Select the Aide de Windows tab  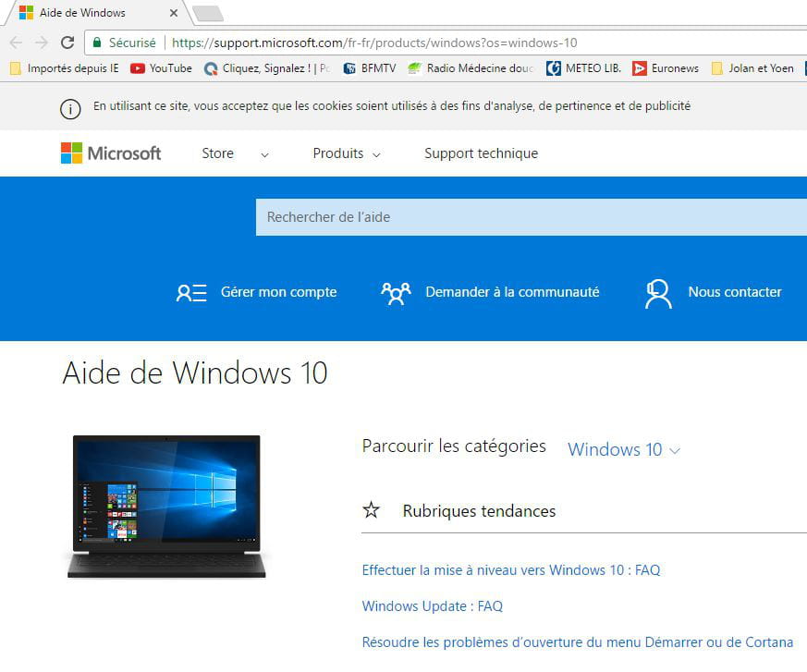click(96, 13)
